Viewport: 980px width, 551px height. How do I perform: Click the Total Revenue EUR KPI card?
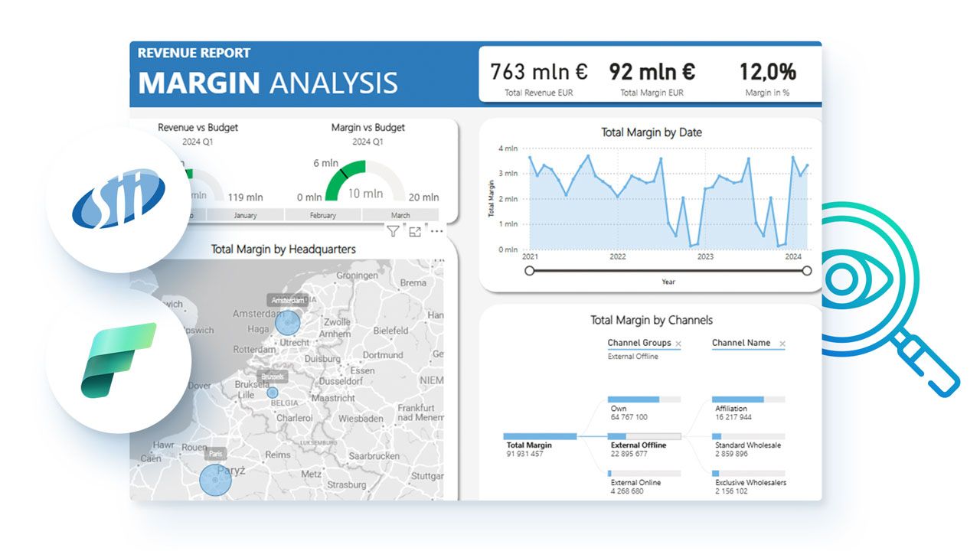click(x=540, y=74)
